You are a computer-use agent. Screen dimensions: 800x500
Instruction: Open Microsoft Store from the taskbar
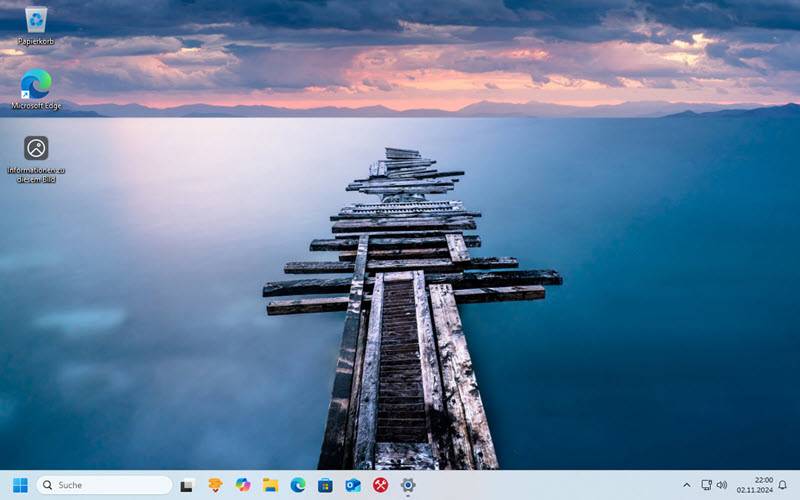(x=325, y=485)
